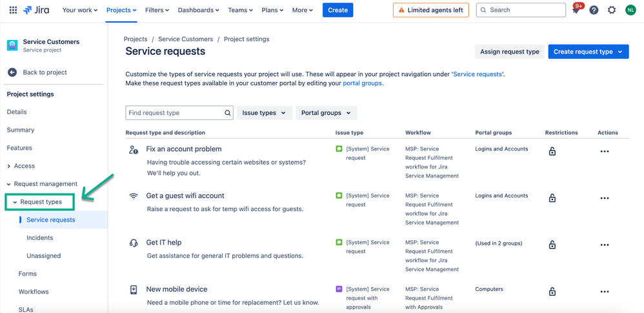Screen dimensions: 644x313
Task: Select Features in project settings sidebar
Action: tap(19, 148)
